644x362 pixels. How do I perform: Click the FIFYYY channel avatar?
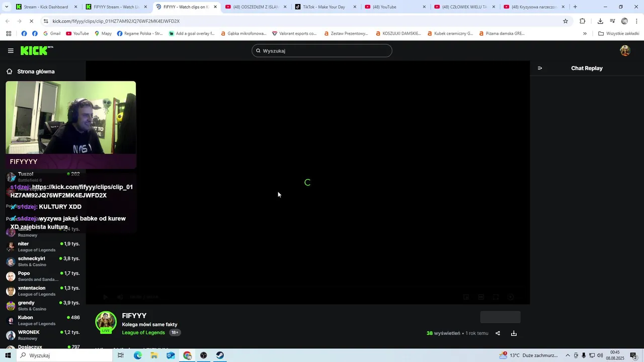(x=106, y=322)
